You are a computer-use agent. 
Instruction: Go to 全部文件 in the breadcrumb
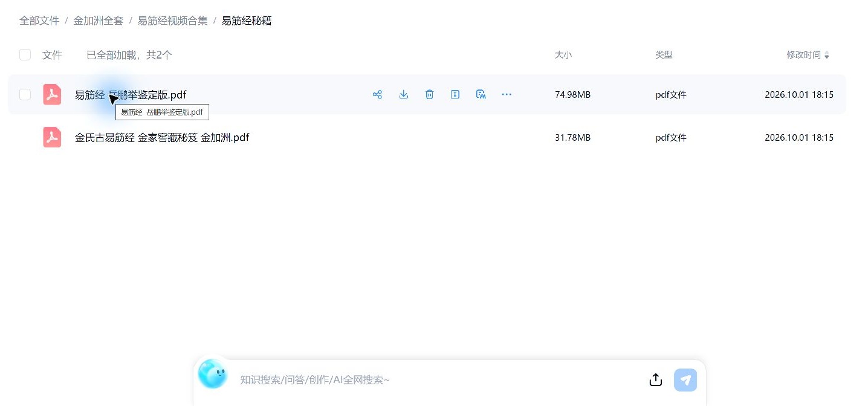click(x=39, y=21)
